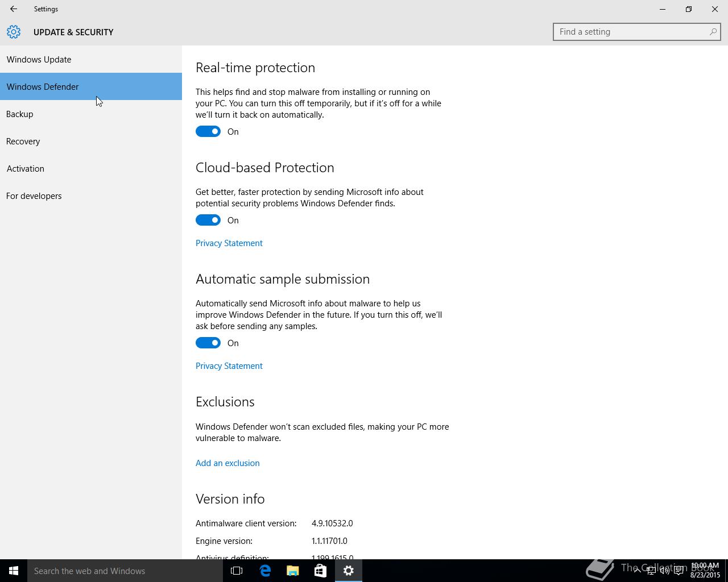728x582 pixels.
Task: Click the search magnifier in Find a setting
Action: [713, 32]
